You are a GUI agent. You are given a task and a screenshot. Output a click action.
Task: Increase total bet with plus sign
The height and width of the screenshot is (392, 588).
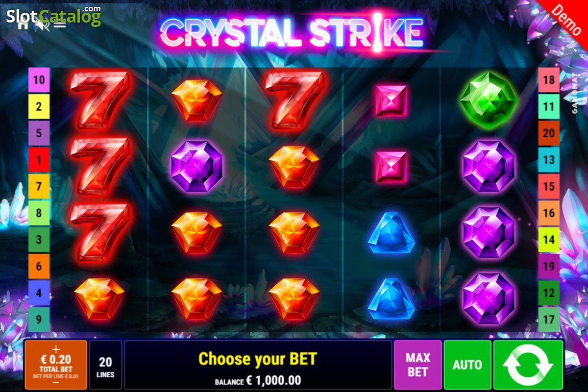56,349
